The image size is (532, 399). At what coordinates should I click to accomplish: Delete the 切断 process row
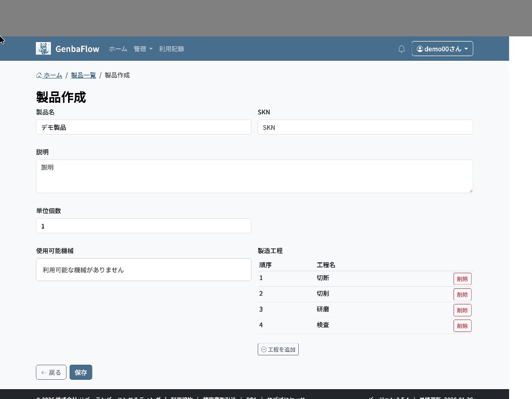[x=462, y=279]
